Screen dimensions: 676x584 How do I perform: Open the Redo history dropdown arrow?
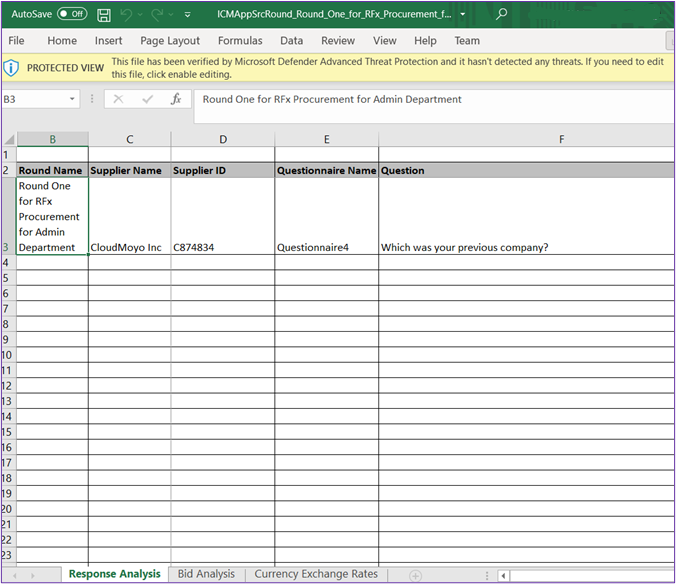pos(171,15)
